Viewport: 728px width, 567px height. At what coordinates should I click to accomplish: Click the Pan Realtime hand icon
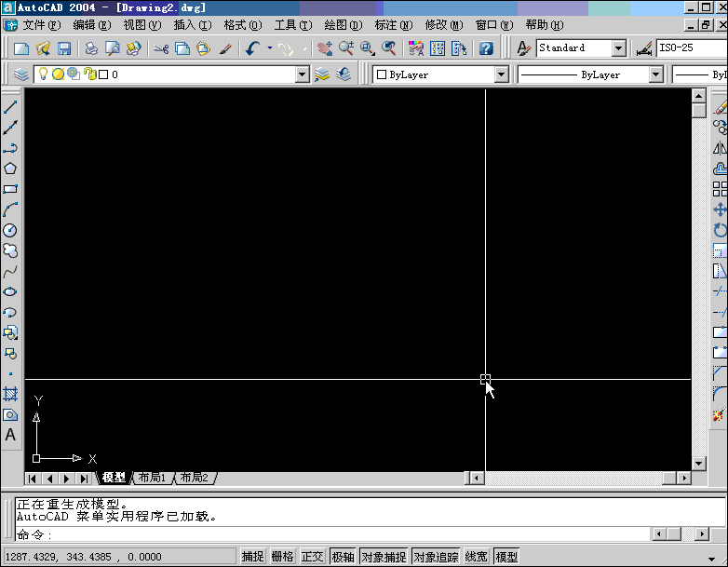[325, 48]
